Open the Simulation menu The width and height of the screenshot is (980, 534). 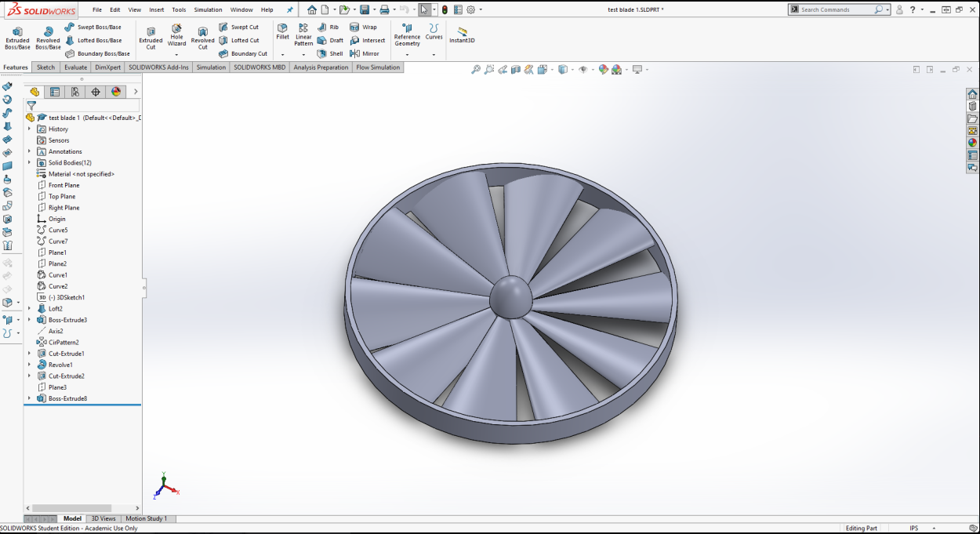208,10
